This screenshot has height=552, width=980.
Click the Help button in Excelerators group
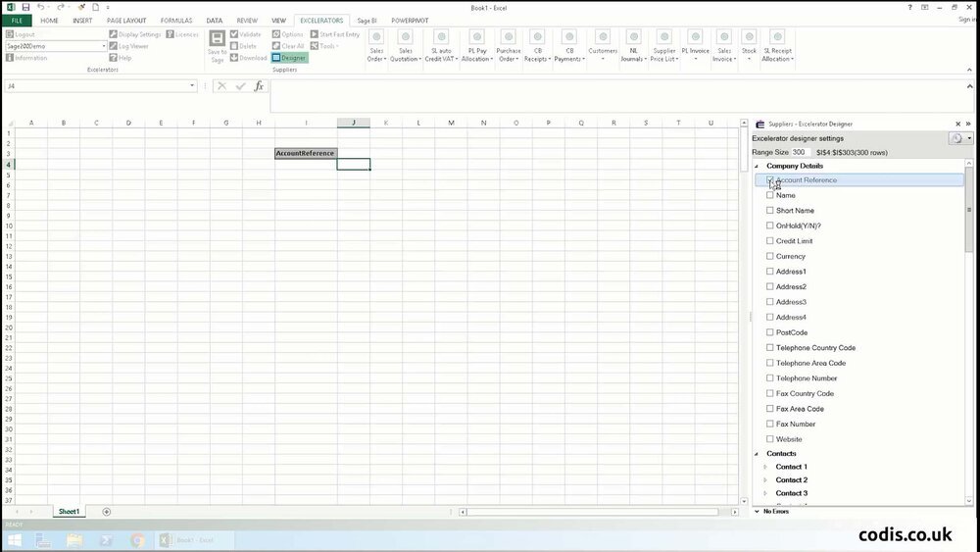pyautogui.click(x=120, y=58)
